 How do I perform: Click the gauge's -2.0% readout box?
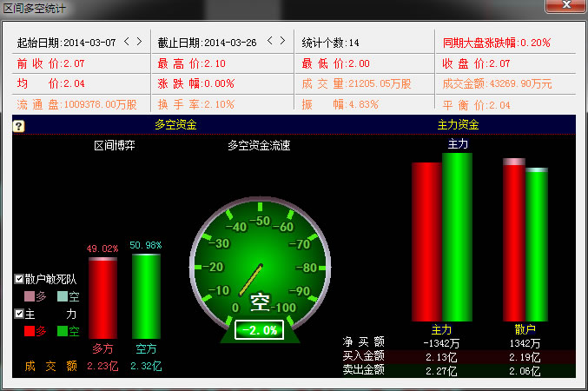[x=260, y=331]
